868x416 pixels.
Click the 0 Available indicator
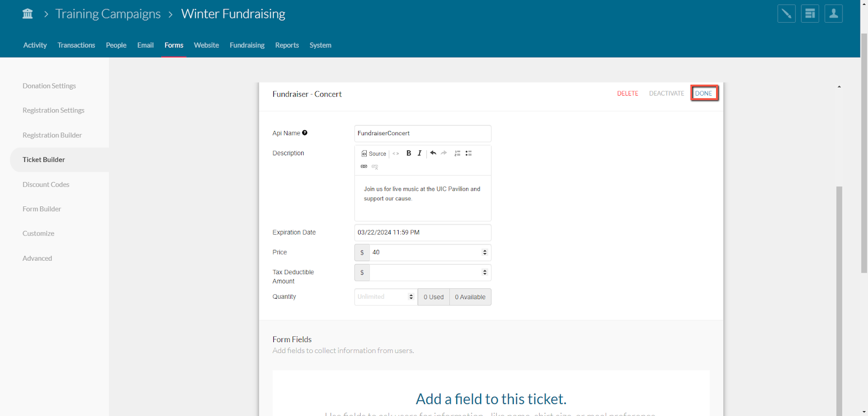tap(470, 297)
